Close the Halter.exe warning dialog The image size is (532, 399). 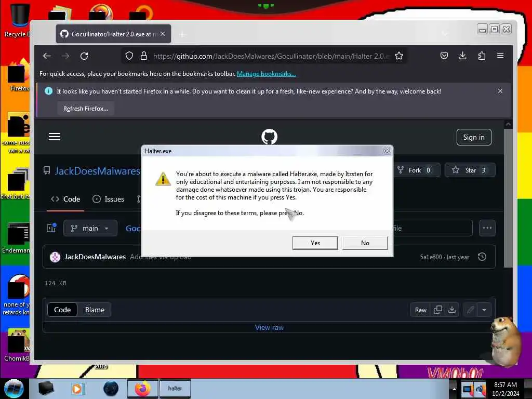pyautogui.click(x=387, y=151)
